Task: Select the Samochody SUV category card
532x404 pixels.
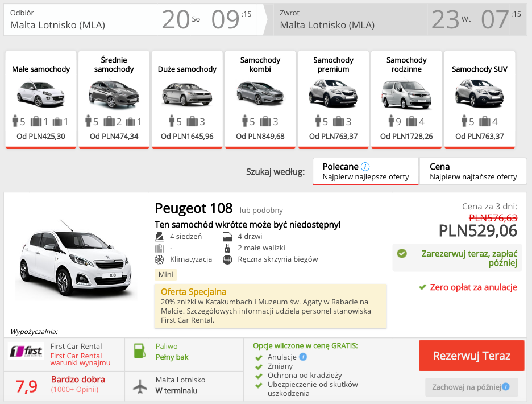Action: tap(479, 100)
